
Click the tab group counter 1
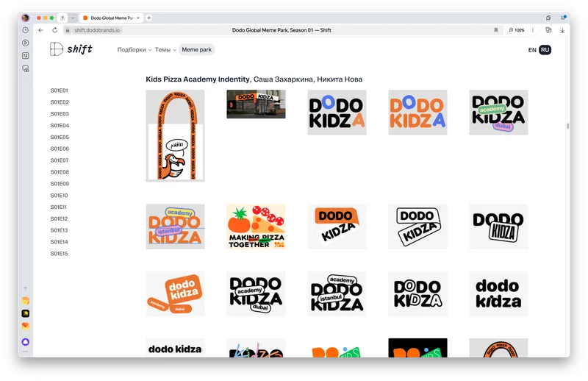click(x=62, y=18)
